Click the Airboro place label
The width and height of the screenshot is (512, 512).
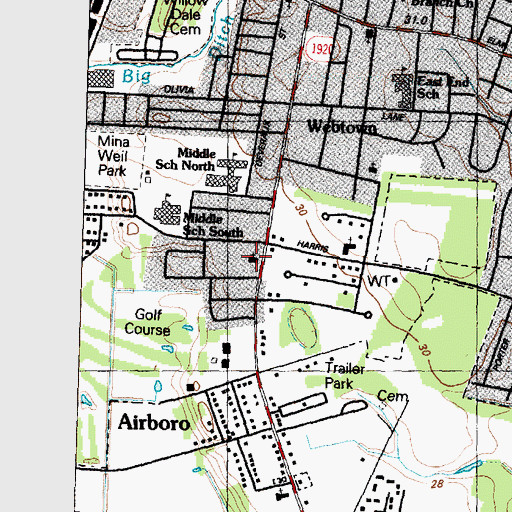pyautogui.click(x=154, y=422)
